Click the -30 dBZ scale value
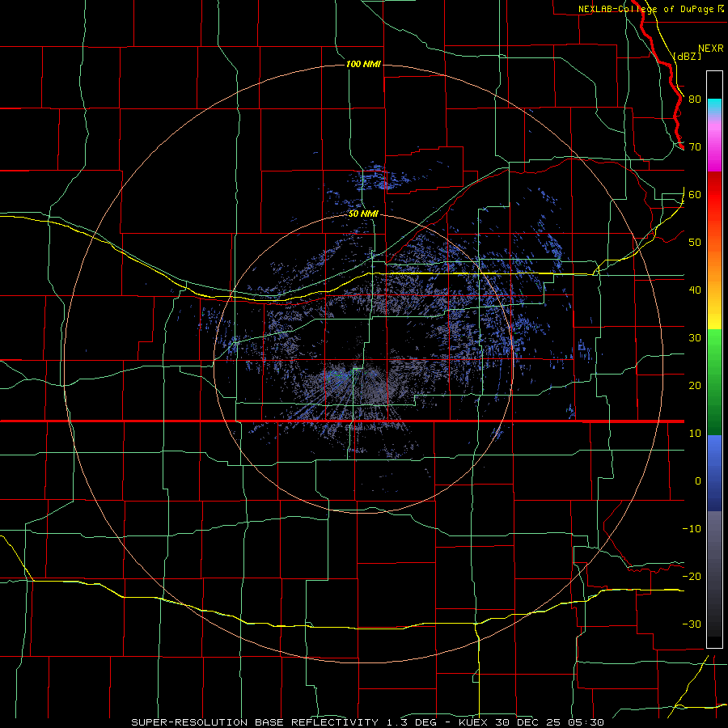 (x=692, y=624)
